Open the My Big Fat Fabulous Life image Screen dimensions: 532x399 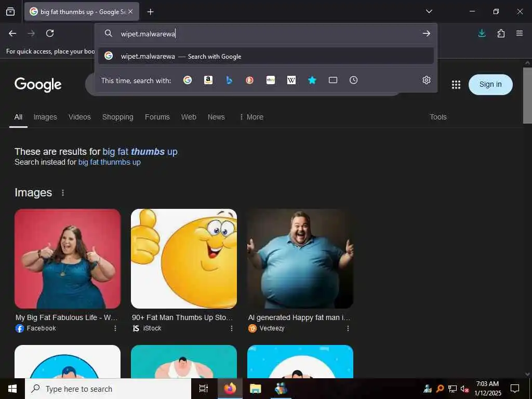point(68,259)
